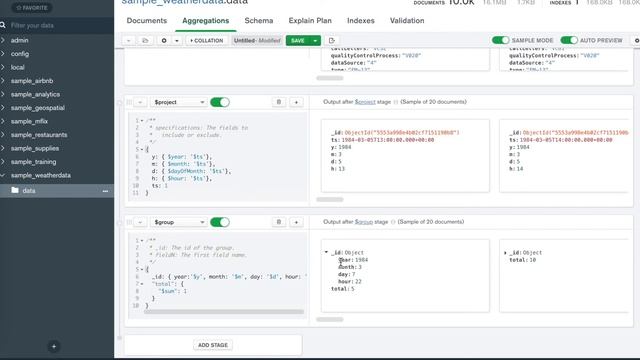This screenshot has width=640, height=360.
Task: Click the COLLATION button
Action: (x=207, y=40)
